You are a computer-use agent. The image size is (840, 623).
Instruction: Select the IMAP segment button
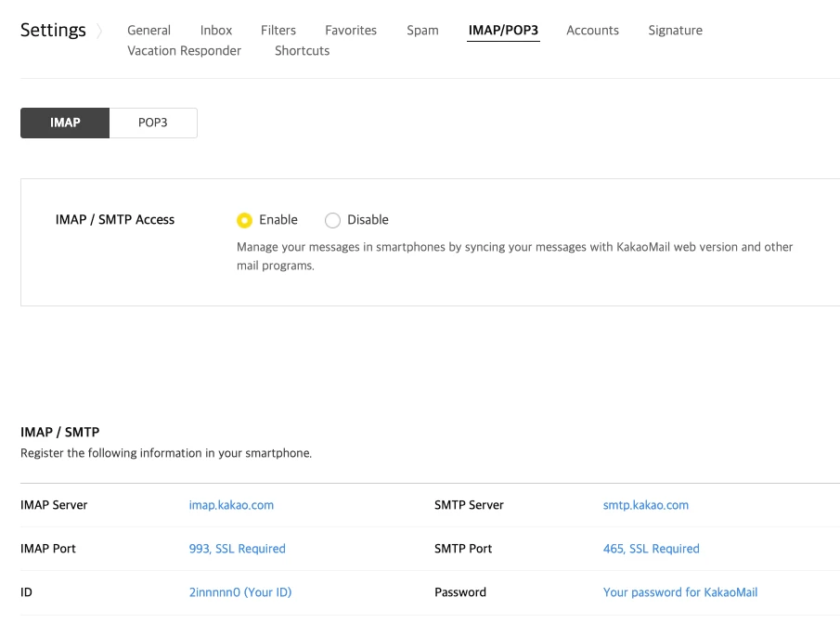65,123
